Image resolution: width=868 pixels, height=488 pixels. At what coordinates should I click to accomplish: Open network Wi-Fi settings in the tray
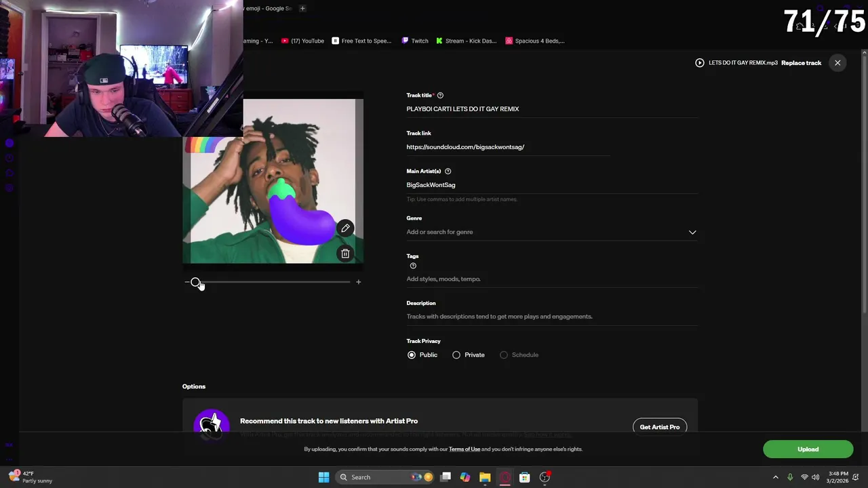804,477
